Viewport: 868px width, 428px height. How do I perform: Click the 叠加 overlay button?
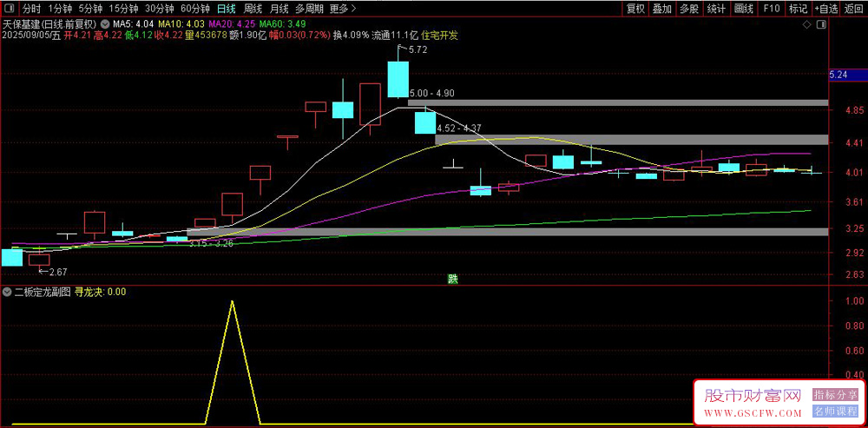(x=662, y=9)
